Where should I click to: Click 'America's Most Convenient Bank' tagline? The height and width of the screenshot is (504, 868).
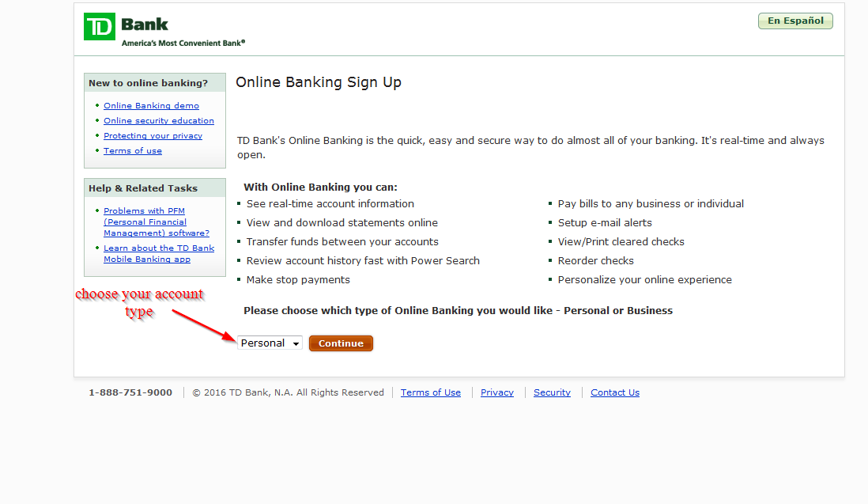(183, 44)
